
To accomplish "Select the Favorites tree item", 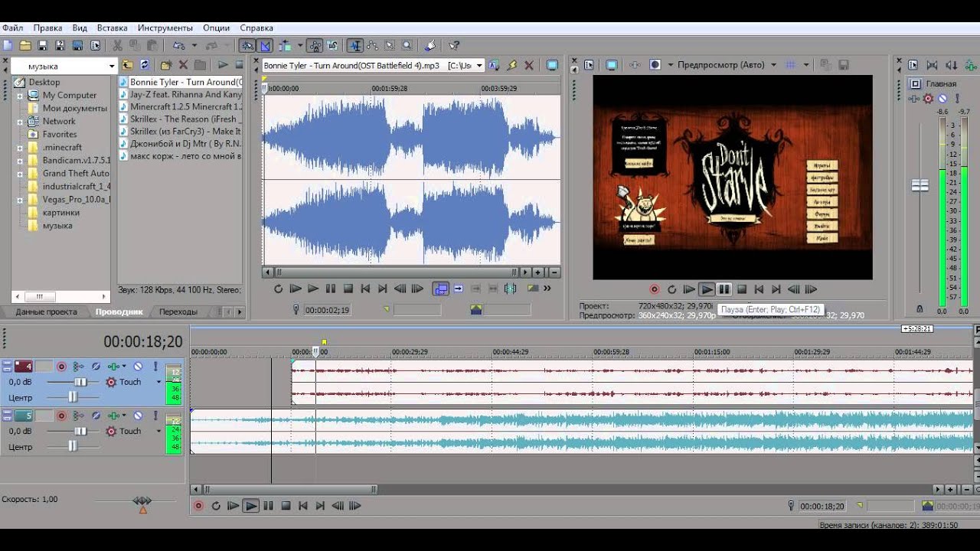I will tap(59, 135).
